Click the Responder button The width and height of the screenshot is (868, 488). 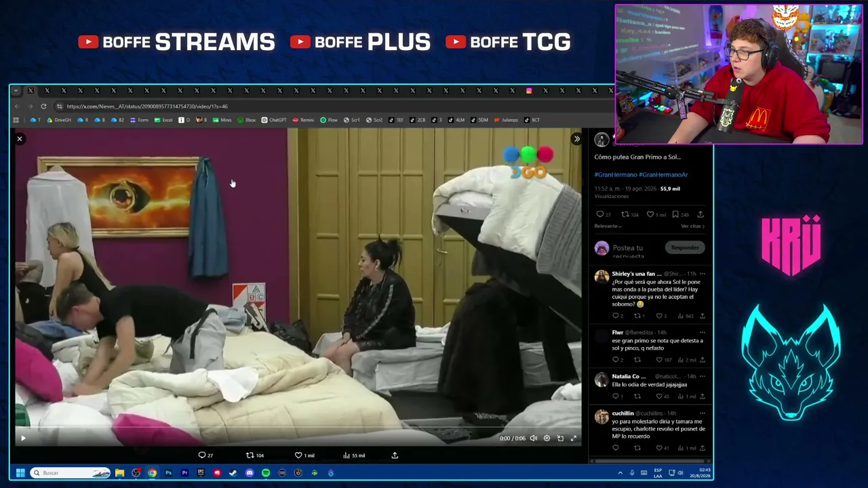click(685, 248)
